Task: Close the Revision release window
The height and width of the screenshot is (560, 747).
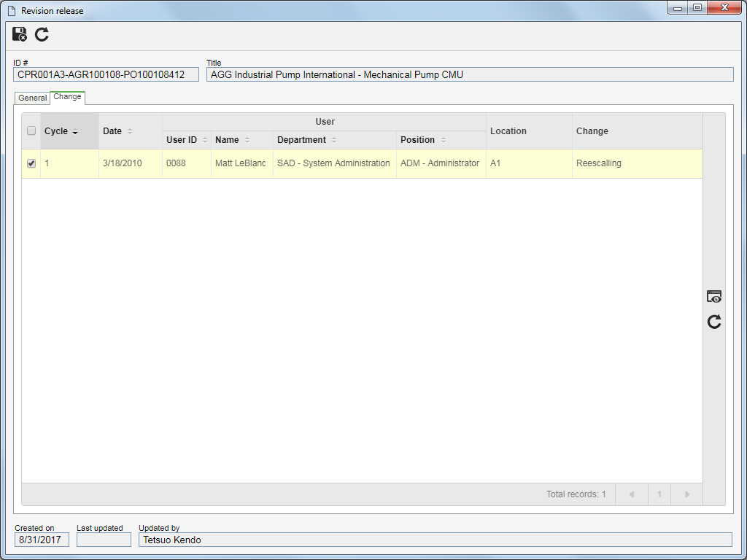Action: 725,7
